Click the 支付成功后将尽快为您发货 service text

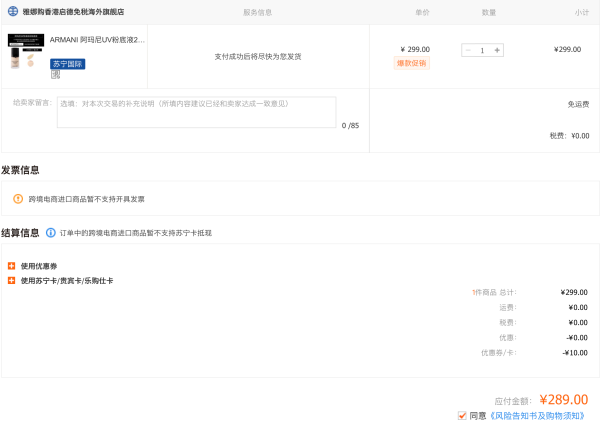[258, 57]
